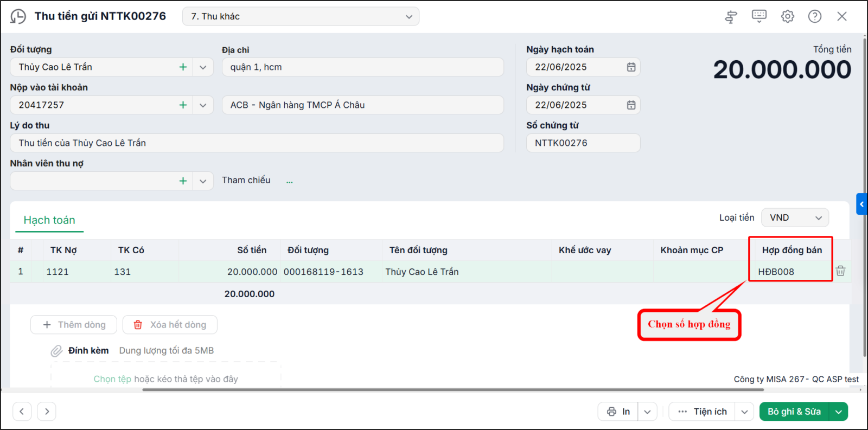Expand Nộp vào tài khoản dropdown arrow
The width and height of the screenshot is (868, 430).
203,105
